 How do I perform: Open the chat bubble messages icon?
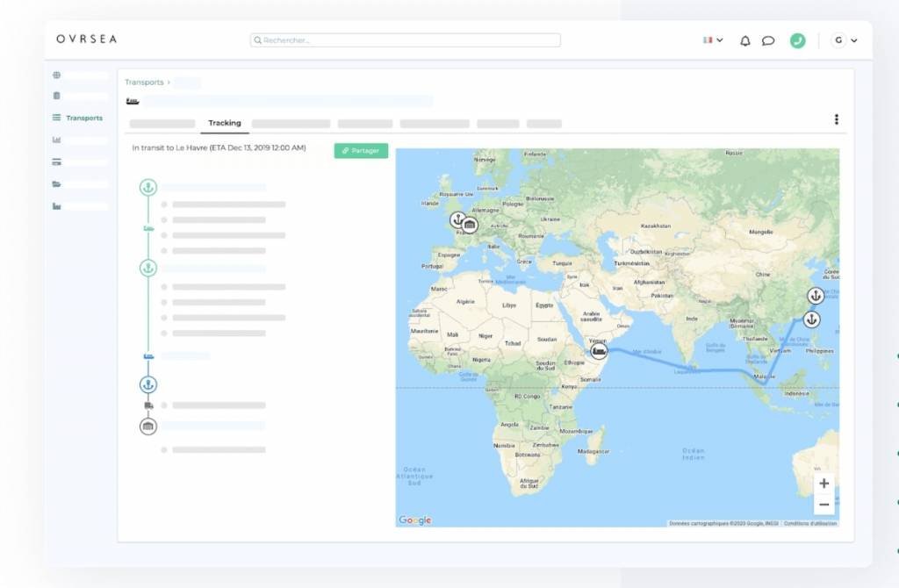(x=767, y=40)
